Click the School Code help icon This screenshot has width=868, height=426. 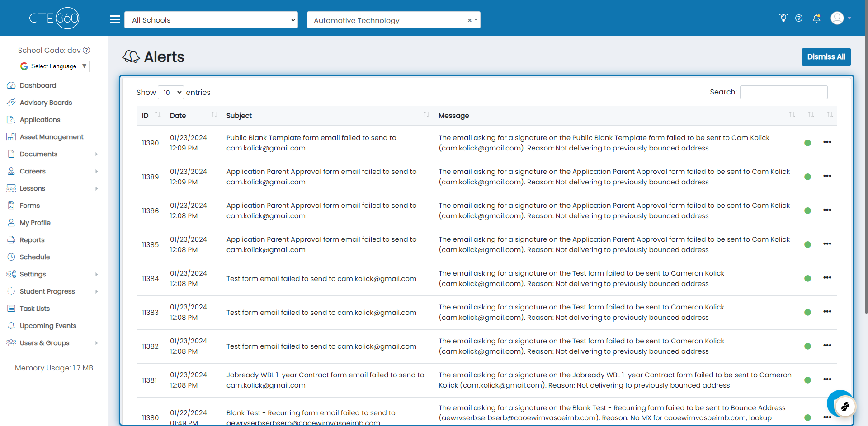coord(86,50)
